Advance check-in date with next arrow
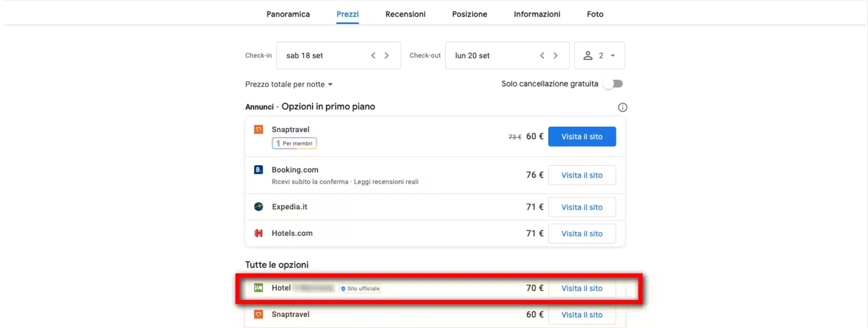Image resolution: width=868 pixels, height=328 pixels. coord(387,56)
